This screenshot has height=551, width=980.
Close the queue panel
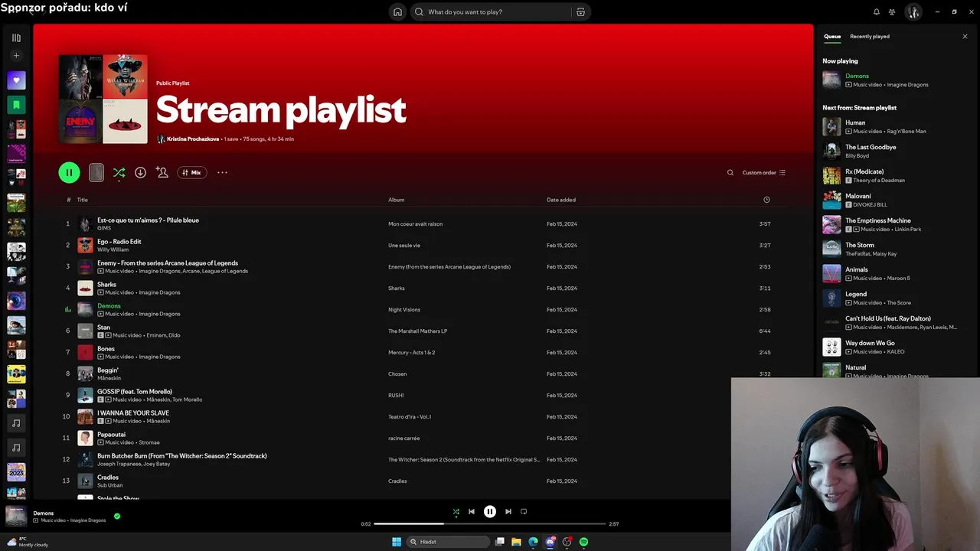[x=965, y=36]
